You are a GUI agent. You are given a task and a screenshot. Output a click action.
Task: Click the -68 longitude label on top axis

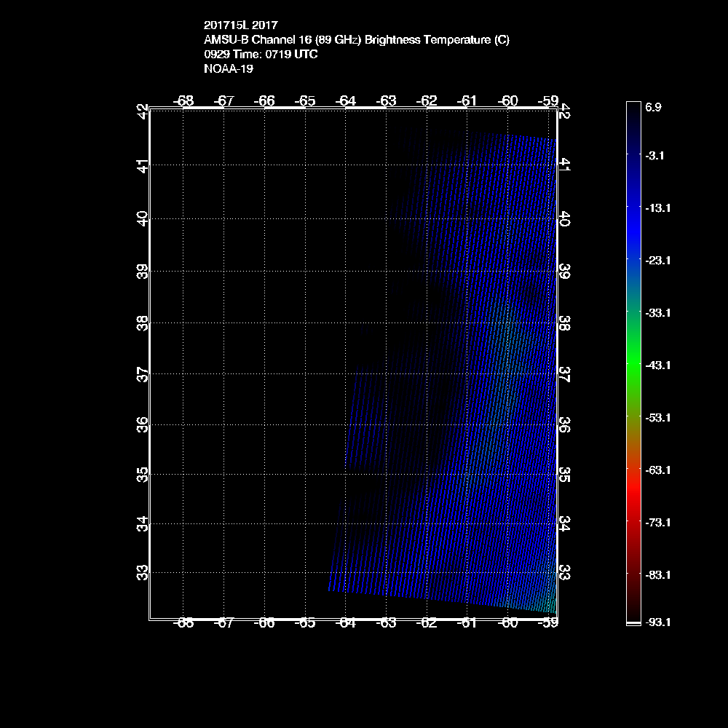tap(185, 100)
